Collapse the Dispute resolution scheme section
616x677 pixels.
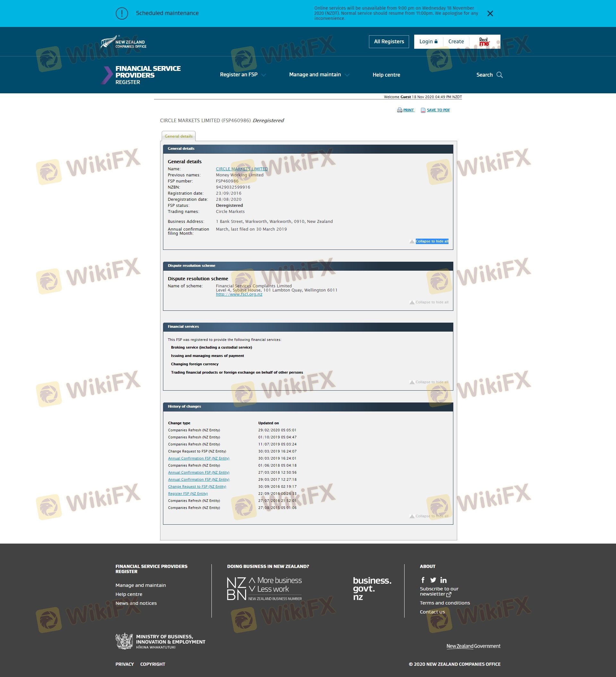point(432,302)
